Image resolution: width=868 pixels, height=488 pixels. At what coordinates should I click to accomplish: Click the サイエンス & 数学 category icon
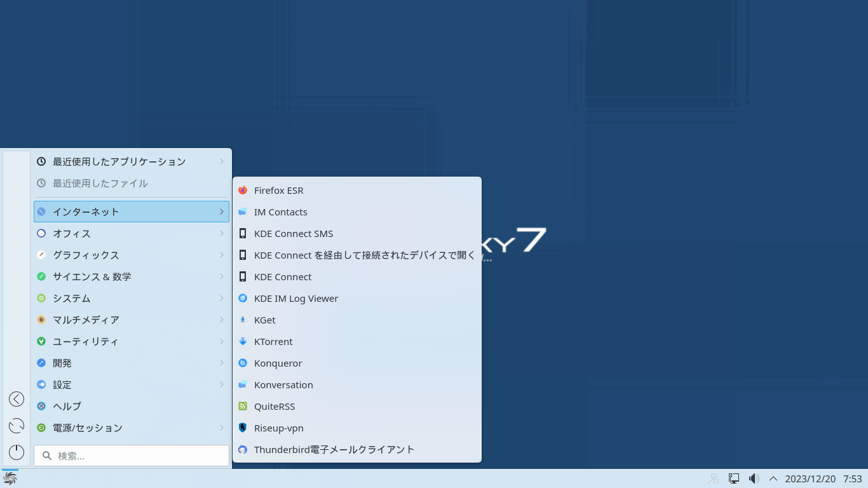point(41,276)
